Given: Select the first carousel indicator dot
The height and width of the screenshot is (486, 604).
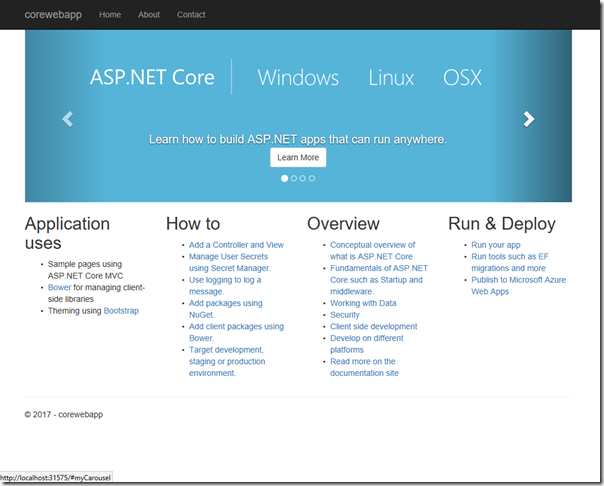Looking at the screenshot, I should pyautogui.click(x=284, y=178).
